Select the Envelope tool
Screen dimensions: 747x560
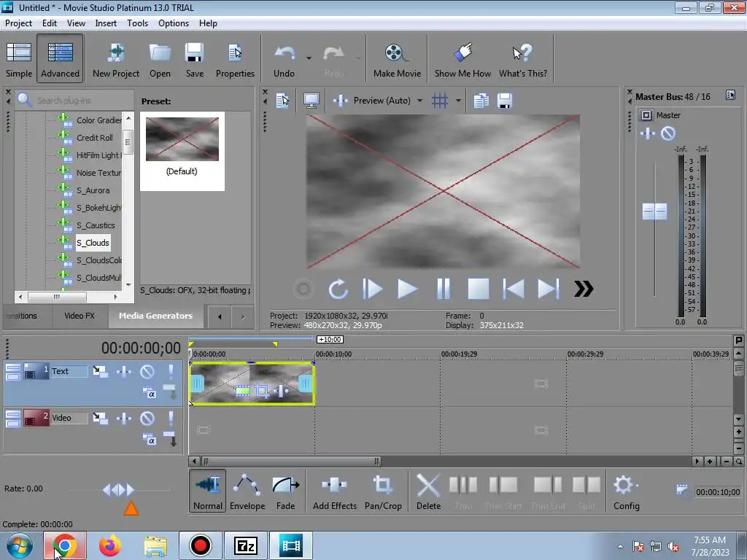[247, 491]
